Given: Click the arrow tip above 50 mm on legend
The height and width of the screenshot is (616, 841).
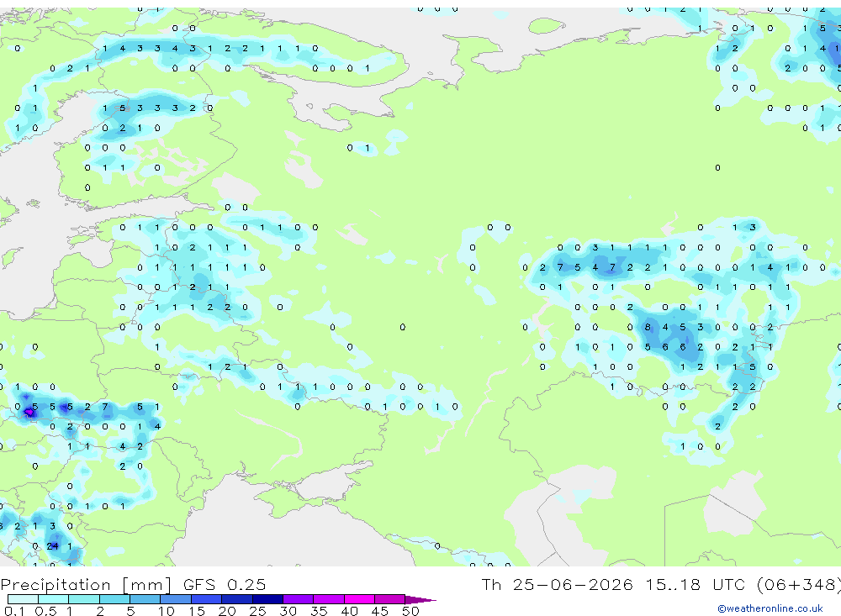Looking at the screenshot, I should (421, 599).
